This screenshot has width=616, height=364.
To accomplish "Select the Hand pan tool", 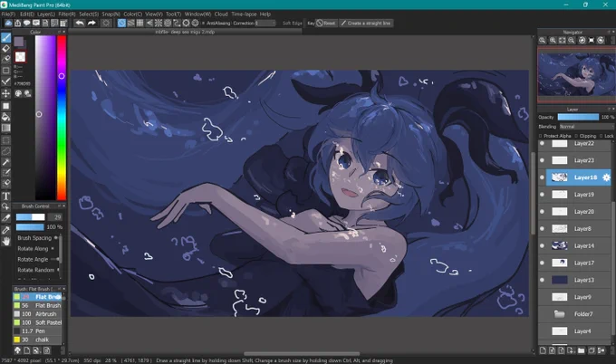I will (x=6, y=241).
